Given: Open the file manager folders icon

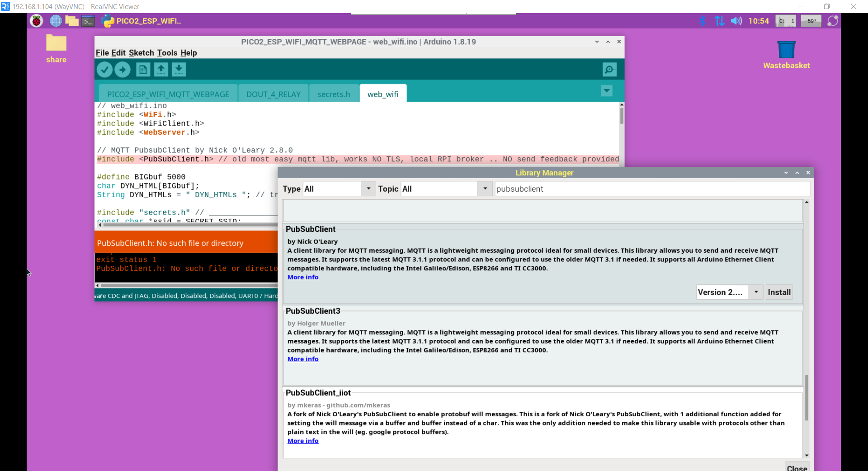Looking at the screenshot, I should click(x=72, y=21).
